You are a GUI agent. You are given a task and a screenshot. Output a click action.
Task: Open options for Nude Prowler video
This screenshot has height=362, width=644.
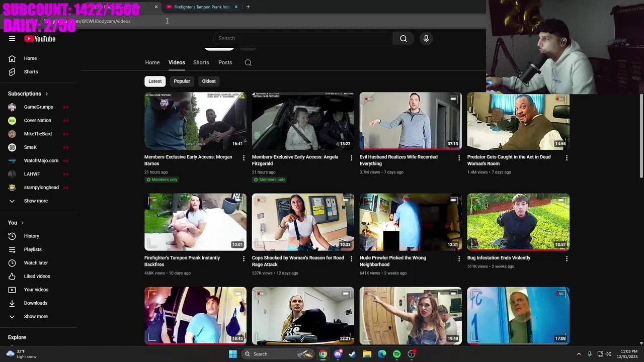tap(459, 259)
